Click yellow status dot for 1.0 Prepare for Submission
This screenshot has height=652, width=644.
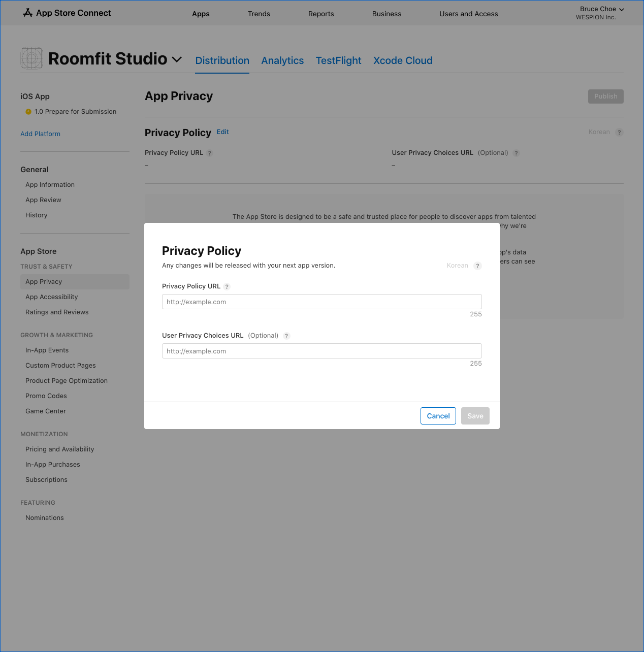click(28, 112)
